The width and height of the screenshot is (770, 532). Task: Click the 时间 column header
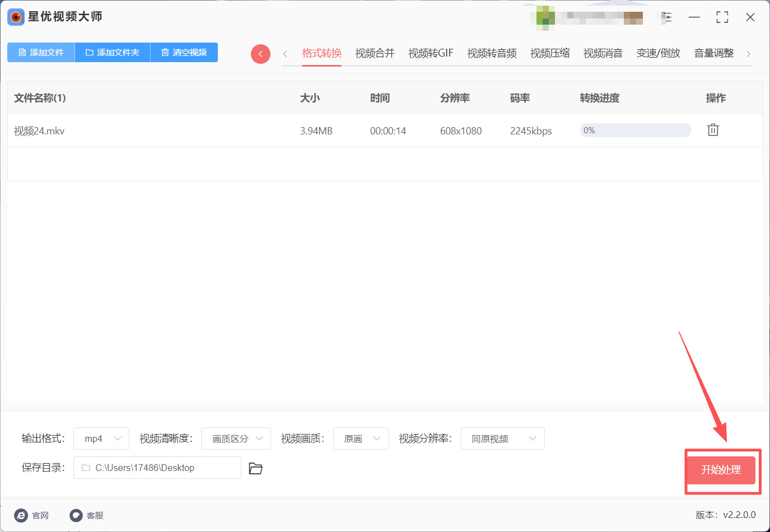coord(380,98)
